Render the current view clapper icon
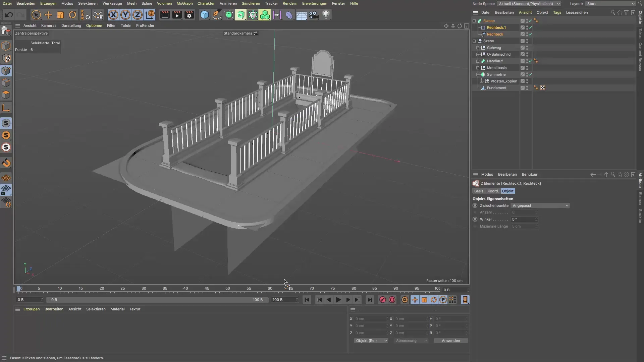This screenshot has width=644, height=362. 165,15
